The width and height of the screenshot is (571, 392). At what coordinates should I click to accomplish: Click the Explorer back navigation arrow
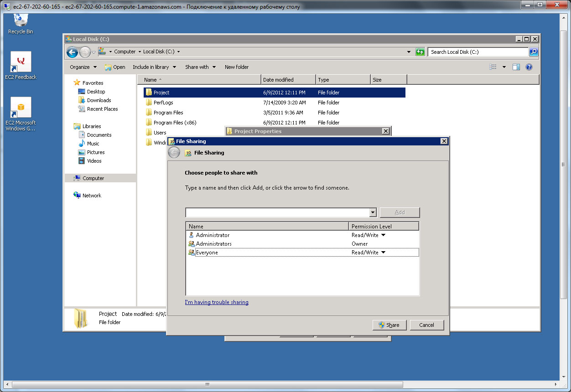click(72, 52)
